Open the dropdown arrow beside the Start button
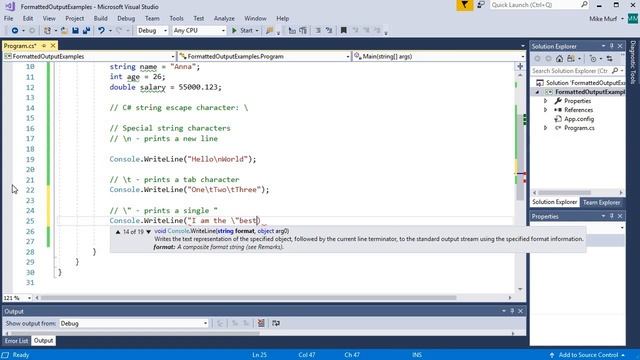 (x=257, y=31)
